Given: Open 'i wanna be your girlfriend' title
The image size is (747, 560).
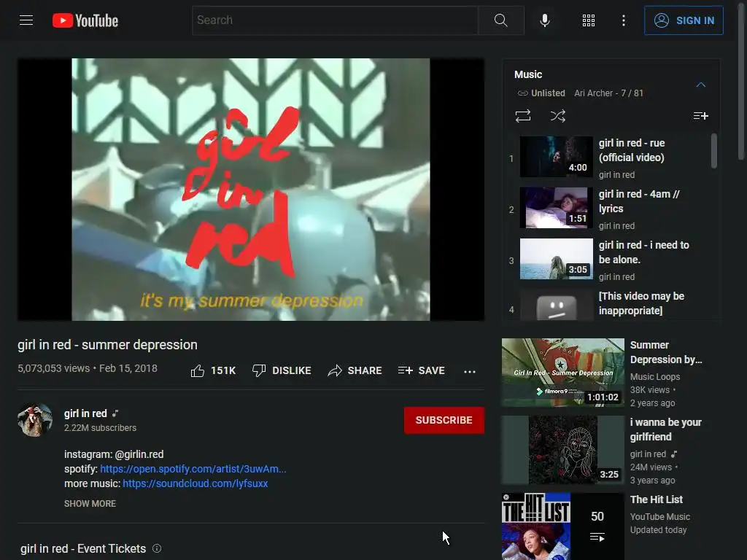Looking at the screenshot, I should pyautogui.click(x=665, y=429).
